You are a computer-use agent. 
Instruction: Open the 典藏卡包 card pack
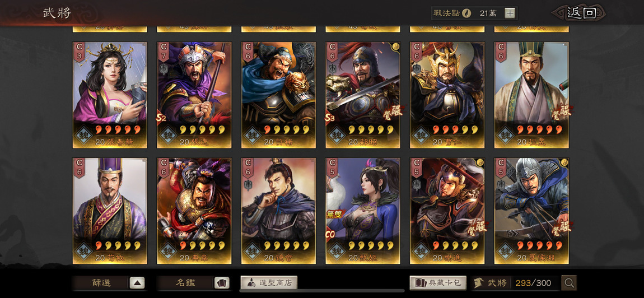tap(438, 283)
